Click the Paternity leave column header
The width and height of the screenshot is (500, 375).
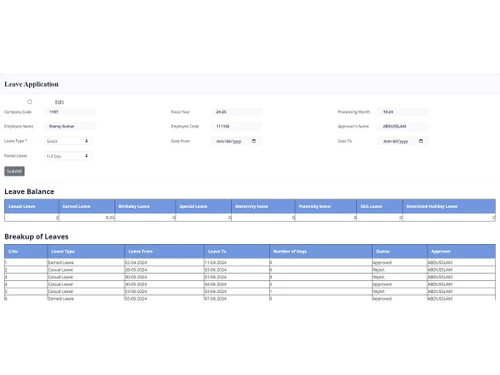click(326, 206)
